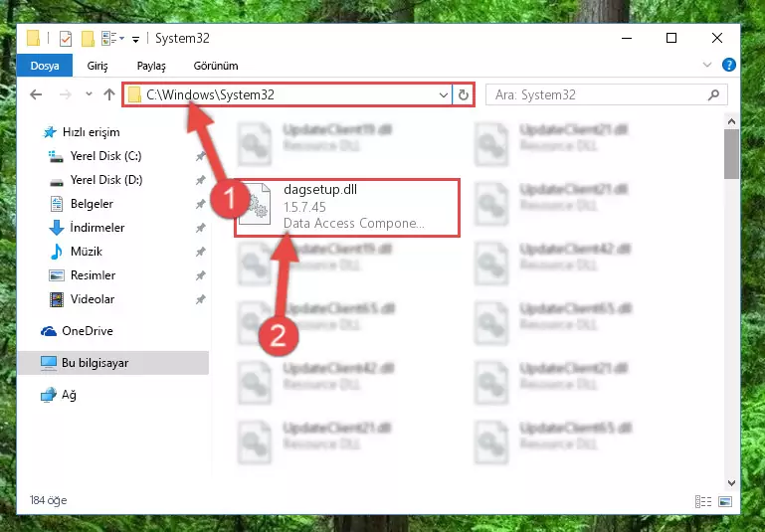Open Müzik in the sidebar
The width and height of the screenshot is (765, 532).
[x=87, y=252]
